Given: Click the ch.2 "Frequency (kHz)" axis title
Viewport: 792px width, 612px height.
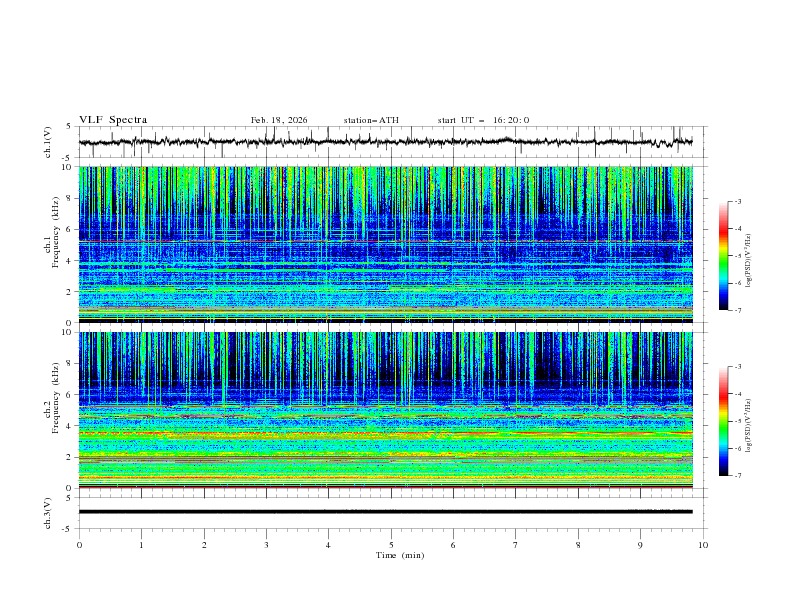Looking at the screenshot, I should point(56,398).
